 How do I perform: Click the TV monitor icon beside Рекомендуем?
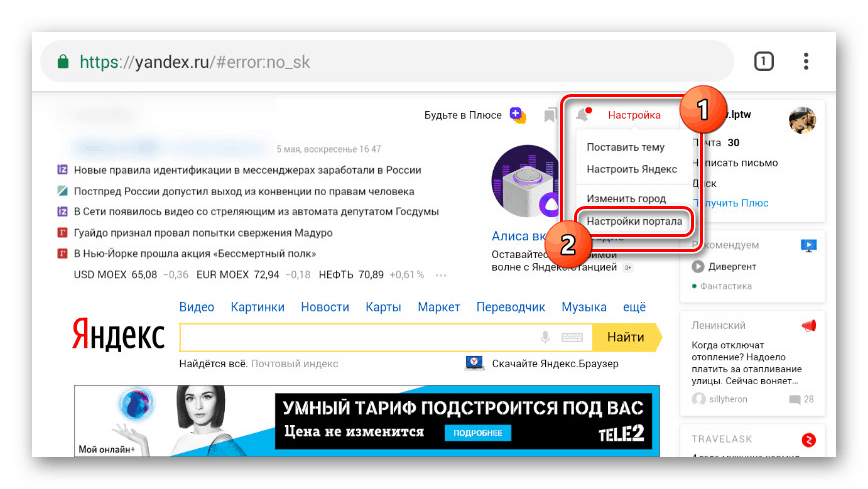[x=809, y=245]
